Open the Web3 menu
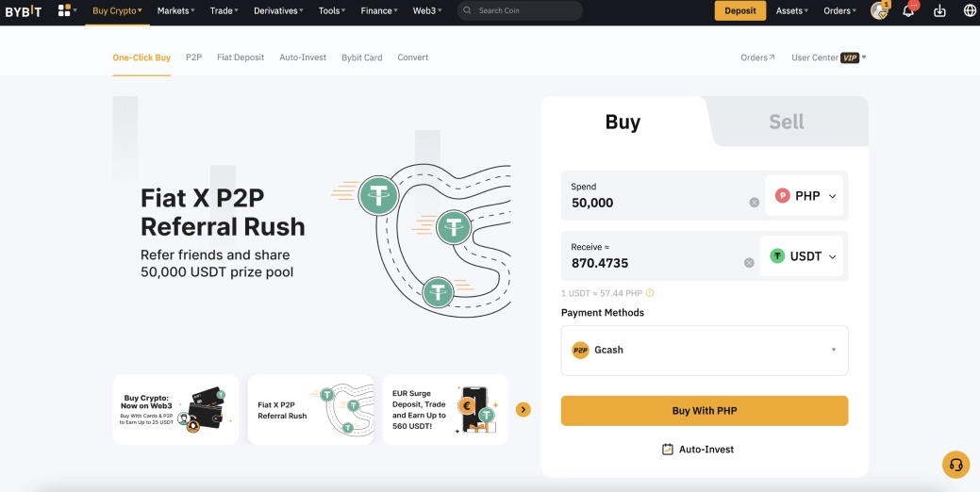Viewport: 980px width, 492px height. [427, 10]
